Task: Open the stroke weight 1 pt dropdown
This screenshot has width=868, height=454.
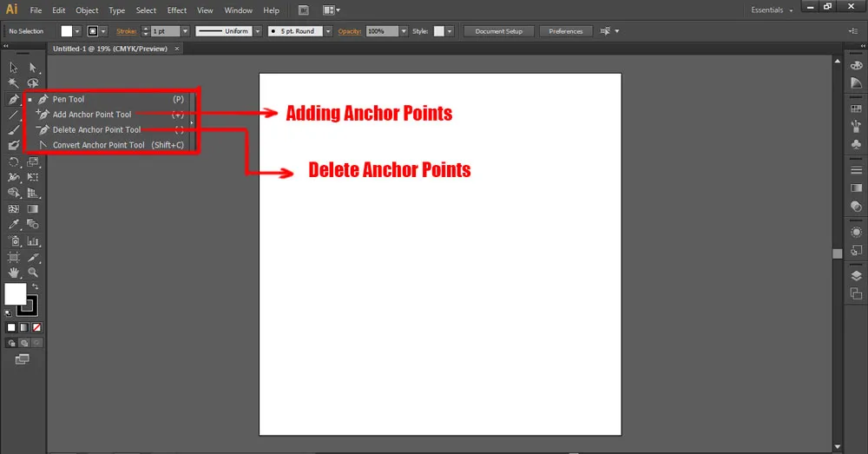Action: [x=185, y=31]
